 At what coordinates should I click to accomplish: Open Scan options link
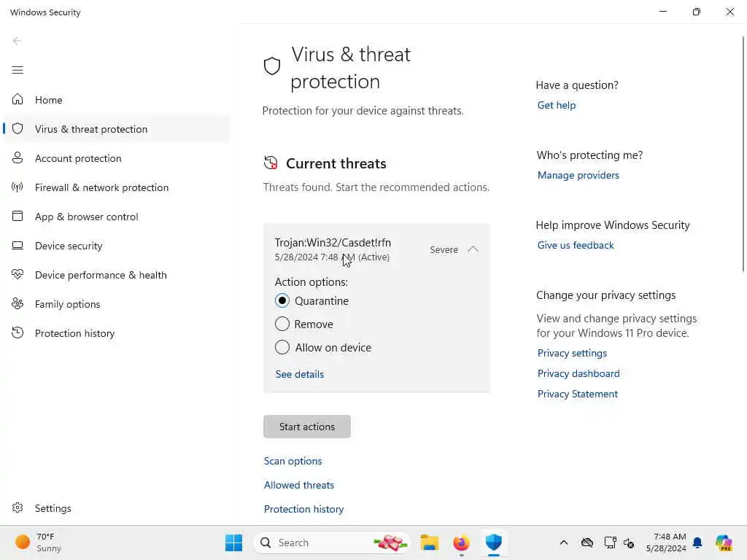[293, 461]
